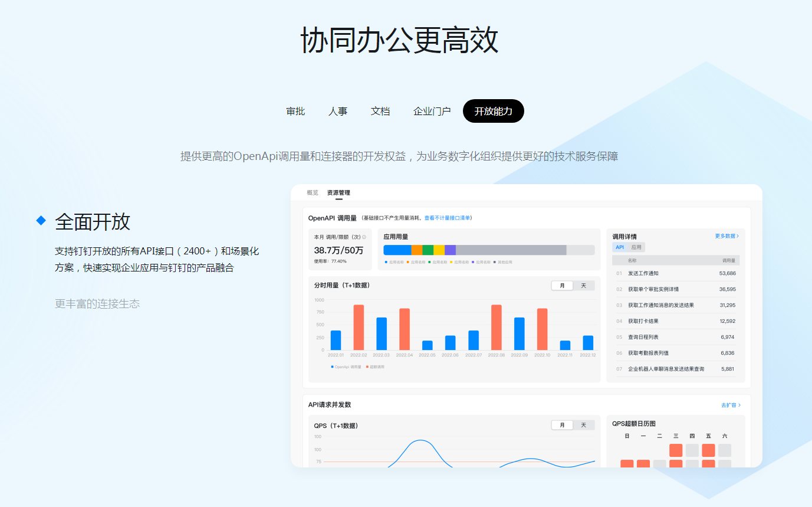
Task: Select API toggle in 调用详情
Action: coord(620,247)
